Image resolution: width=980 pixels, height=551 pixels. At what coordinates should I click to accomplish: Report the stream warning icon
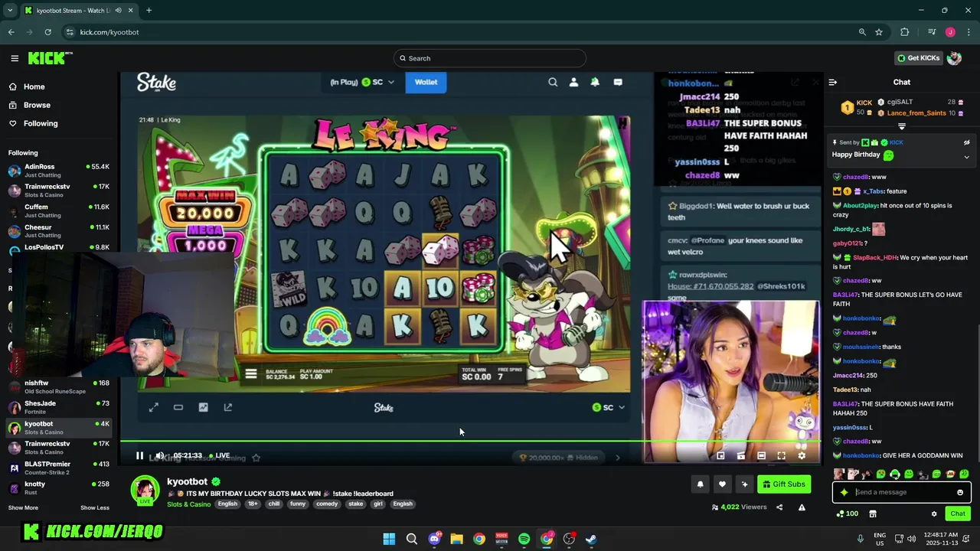tap(802, 507)
